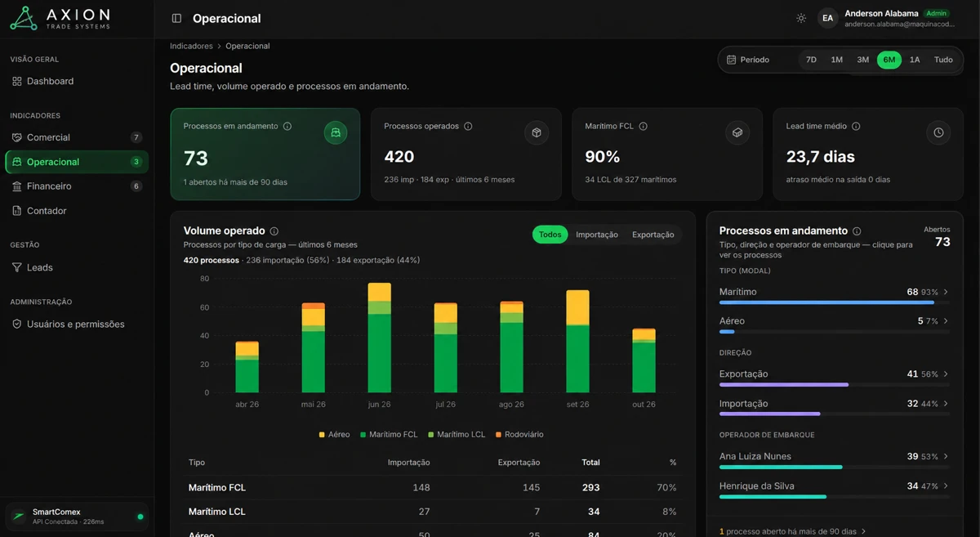Click info icon beside Processos em andamento card
This screenshot has width=980, height=537.
(x=287, y=127)
